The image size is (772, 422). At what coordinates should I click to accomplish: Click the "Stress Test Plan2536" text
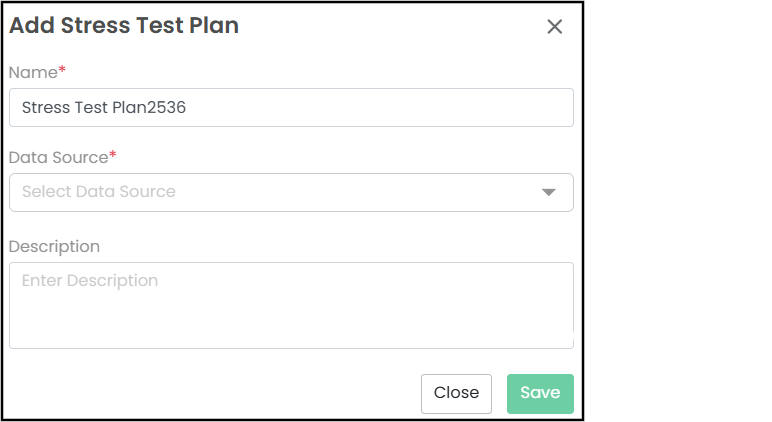click(x=104, y=108)
